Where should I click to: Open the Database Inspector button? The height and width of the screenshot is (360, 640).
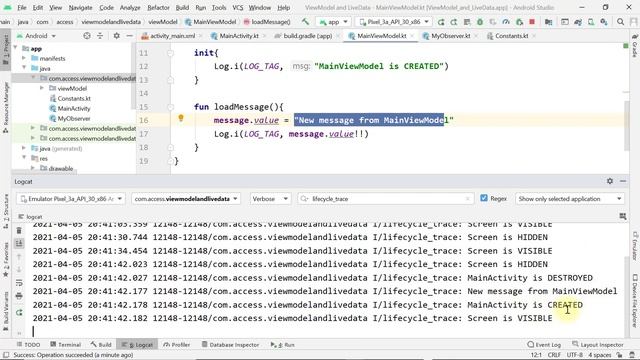[231, 344]
